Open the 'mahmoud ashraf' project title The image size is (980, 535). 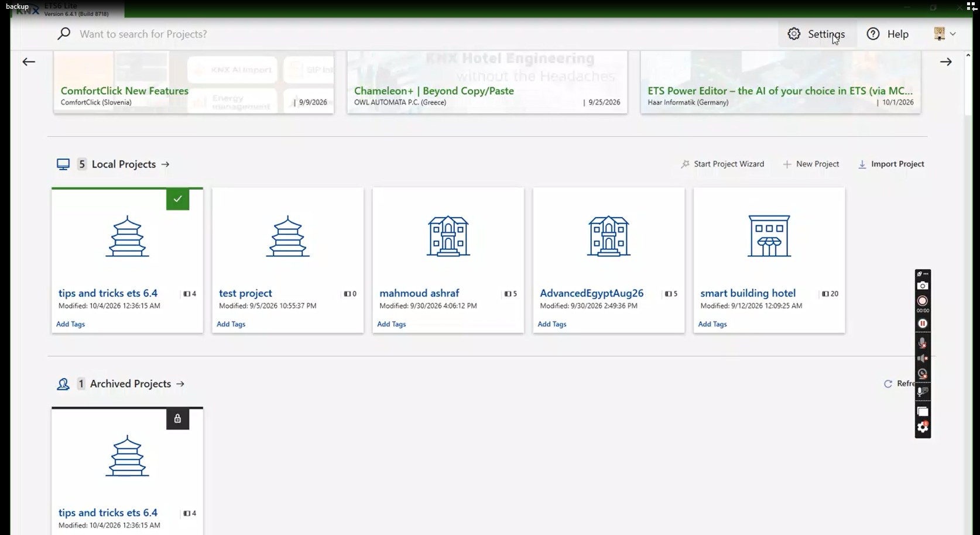(419, 293)
